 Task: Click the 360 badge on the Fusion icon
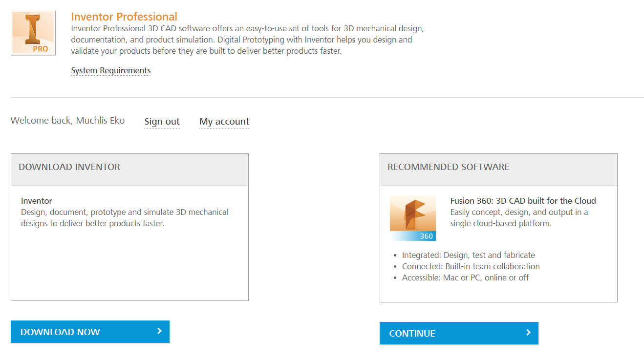pyautogui.click(x=427, y=236)
